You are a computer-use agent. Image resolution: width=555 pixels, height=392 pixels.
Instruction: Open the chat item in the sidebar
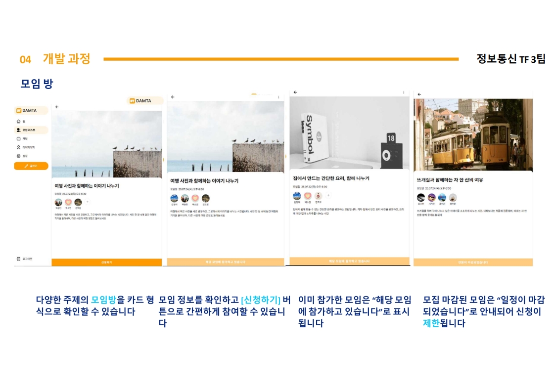[x=22, y=139]
